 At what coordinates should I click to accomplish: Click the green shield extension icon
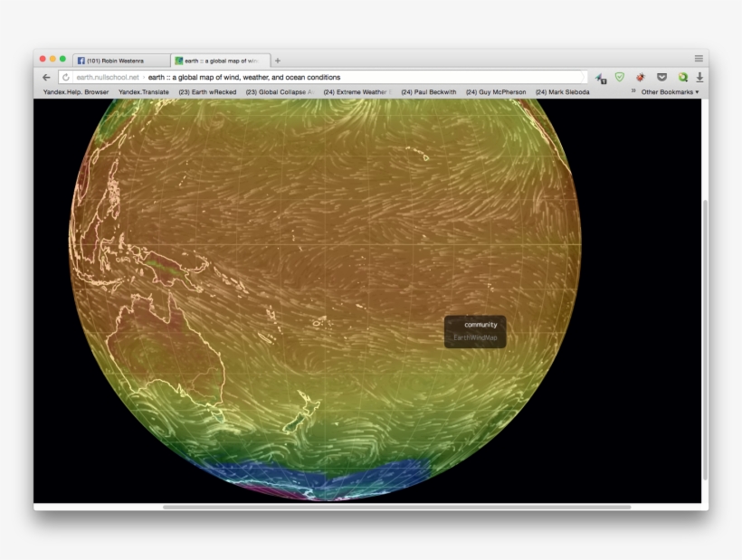coord(620,78)
